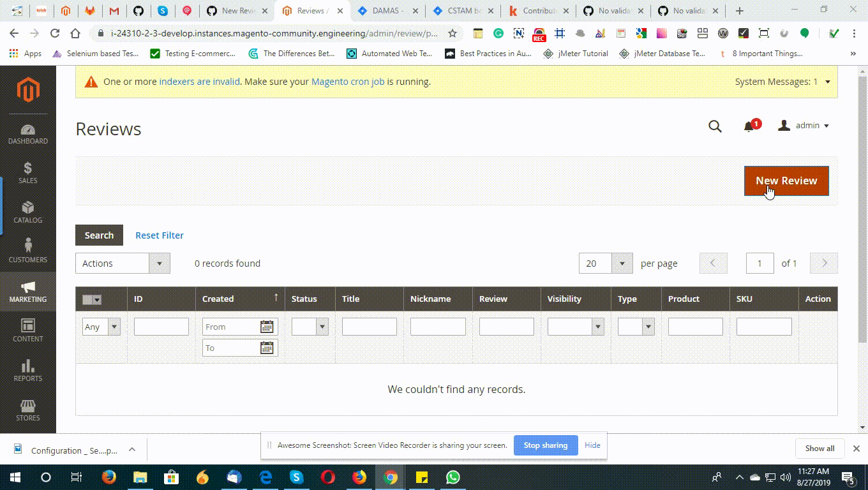Click the New Review button
Screen dimensions: 868x490
(786, 181)
